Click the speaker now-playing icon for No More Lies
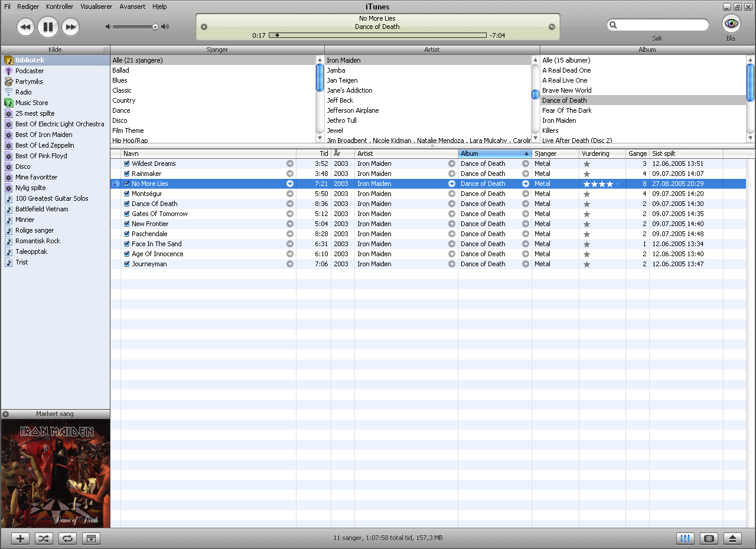This screenshot has height=549, width=756. pos(116,184)
